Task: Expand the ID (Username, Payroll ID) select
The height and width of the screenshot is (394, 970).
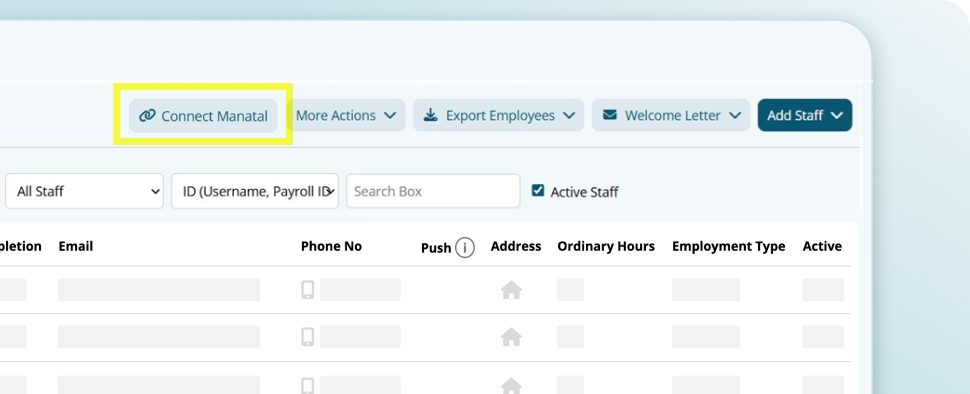Action: click(x=255, y=191)
